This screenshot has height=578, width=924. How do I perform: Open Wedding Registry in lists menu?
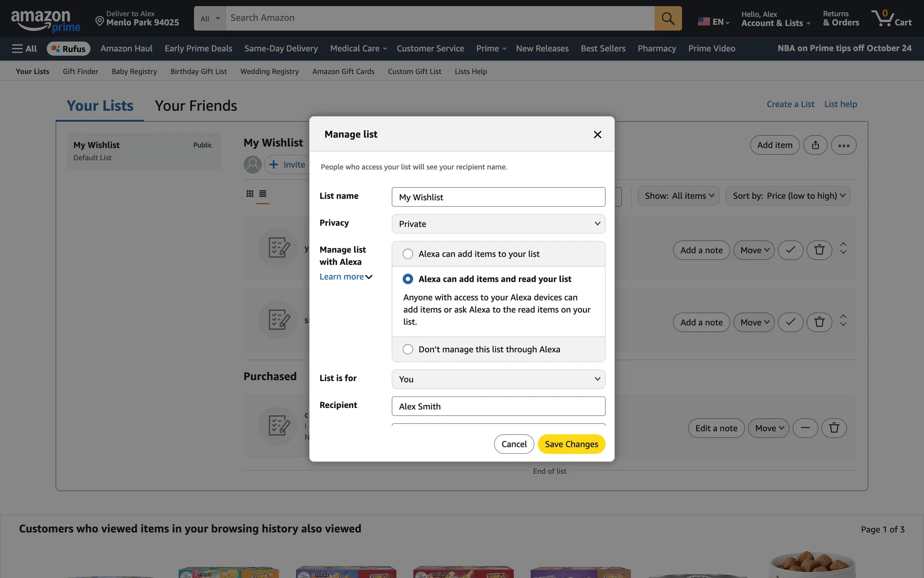coord(269,71)
